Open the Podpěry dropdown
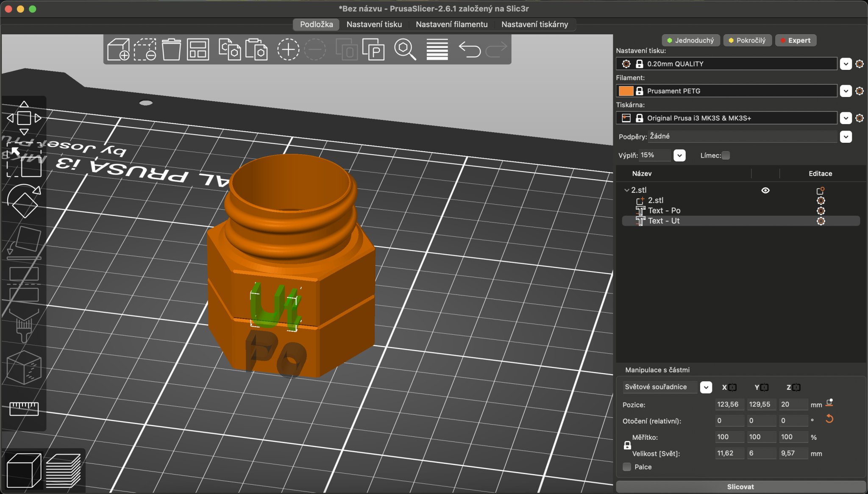868x494 pixels. 846,137
